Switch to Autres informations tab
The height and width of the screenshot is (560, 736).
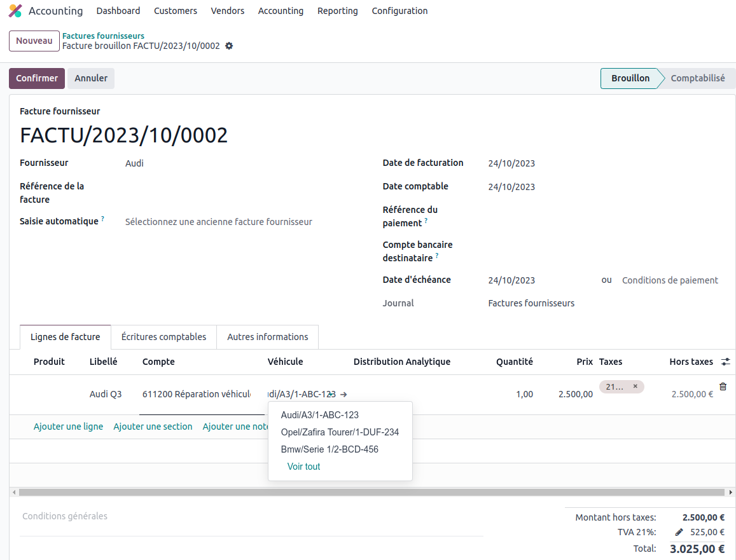[268, 337]
